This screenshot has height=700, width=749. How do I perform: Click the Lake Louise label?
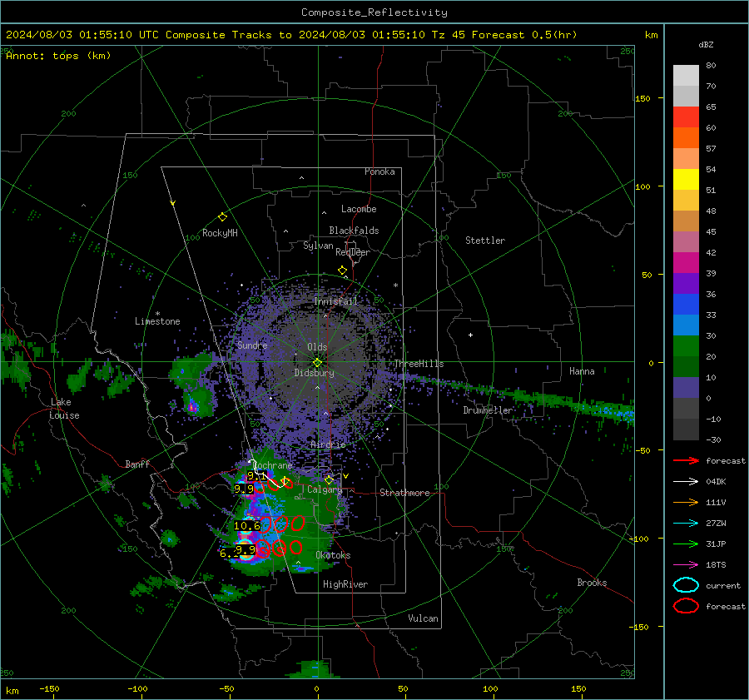[x=65, y=409]
